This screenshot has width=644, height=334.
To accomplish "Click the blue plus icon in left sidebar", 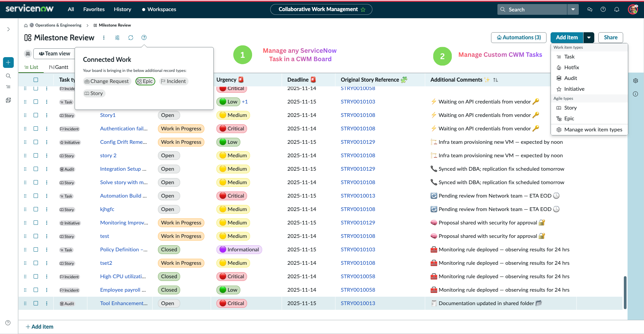I will click(8, 62).
